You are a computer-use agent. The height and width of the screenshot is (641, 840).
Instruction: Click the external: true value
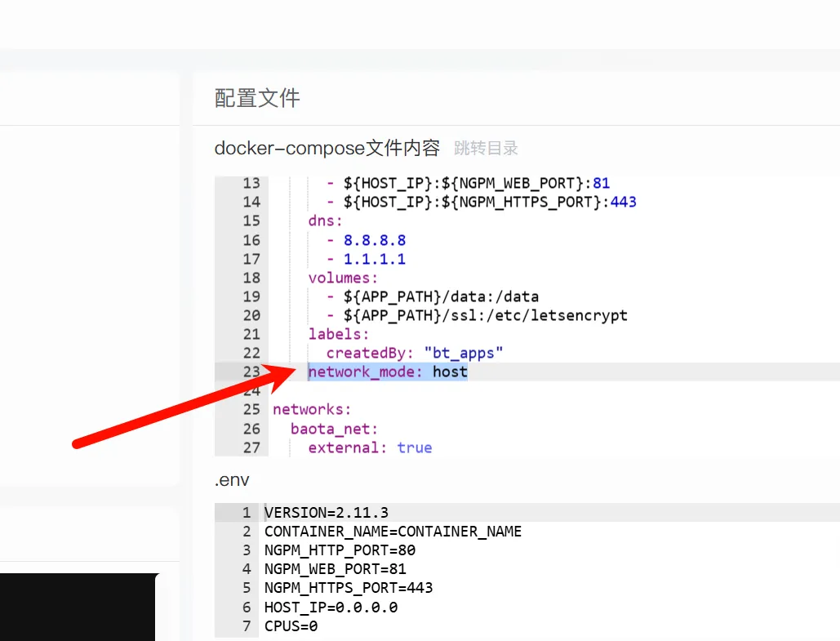click(x=415, y=447)
